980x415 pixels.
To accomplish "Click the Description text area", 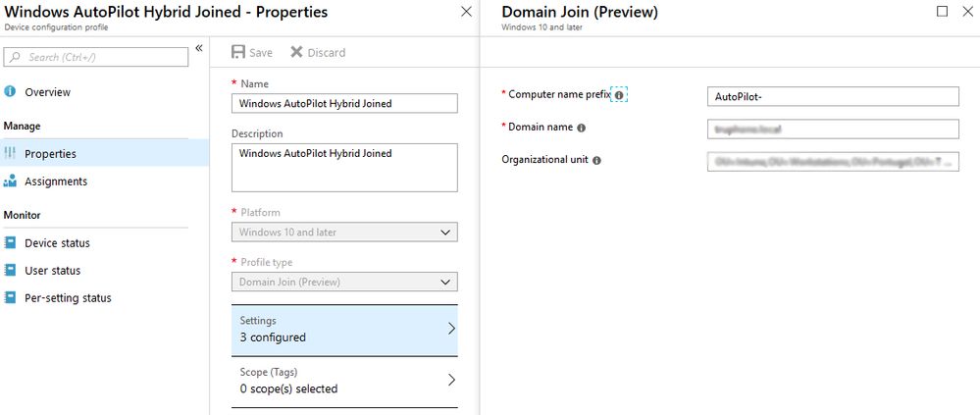I will [344, 167].
